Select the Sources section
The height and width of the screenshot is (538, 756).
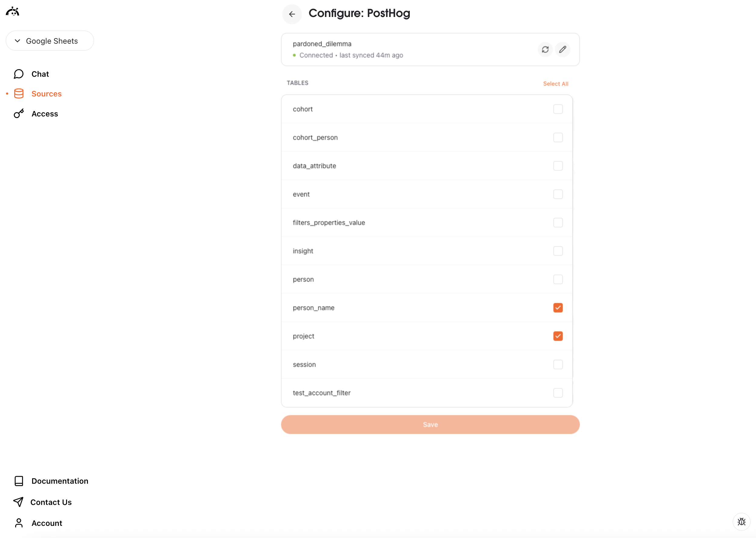tap(46, 94)
